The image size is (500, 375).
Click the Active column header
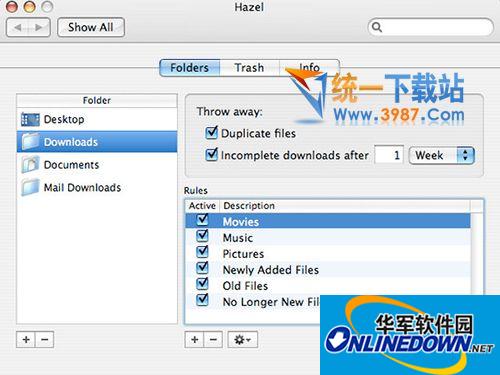coord(202,206)
